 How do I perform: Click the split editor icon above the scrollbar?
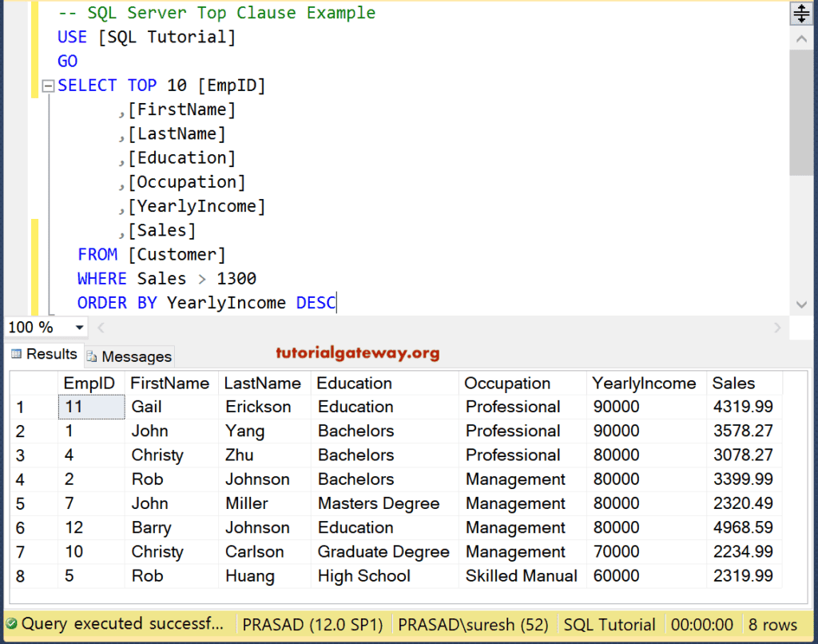click(801, 13)
